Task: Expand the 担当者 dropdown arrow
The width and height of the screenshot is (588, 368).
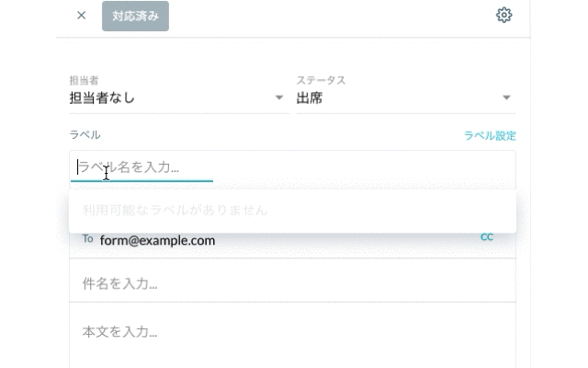Action: click(x=279, y=98)
